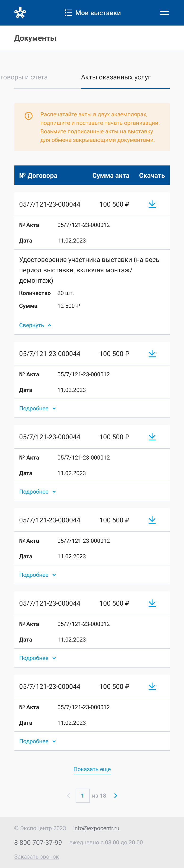Click the orange info icon in notice
The image size is (184, 868).
29,116
